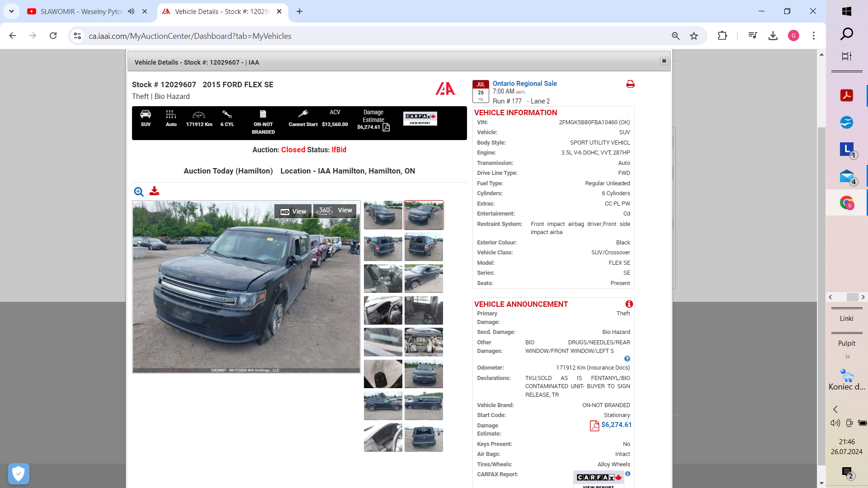
Task: Open Chrome downloads
Action: [x=773, y=36]
